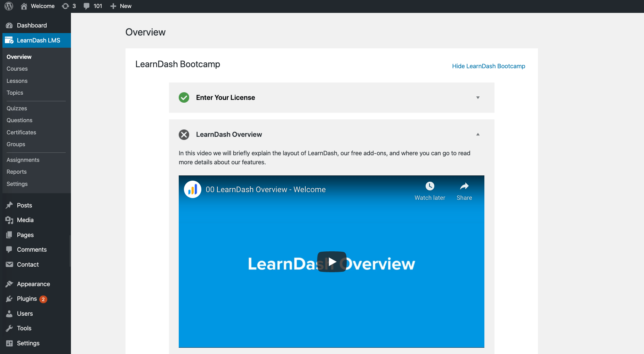Open the Groups submenu item

[16, 144]
